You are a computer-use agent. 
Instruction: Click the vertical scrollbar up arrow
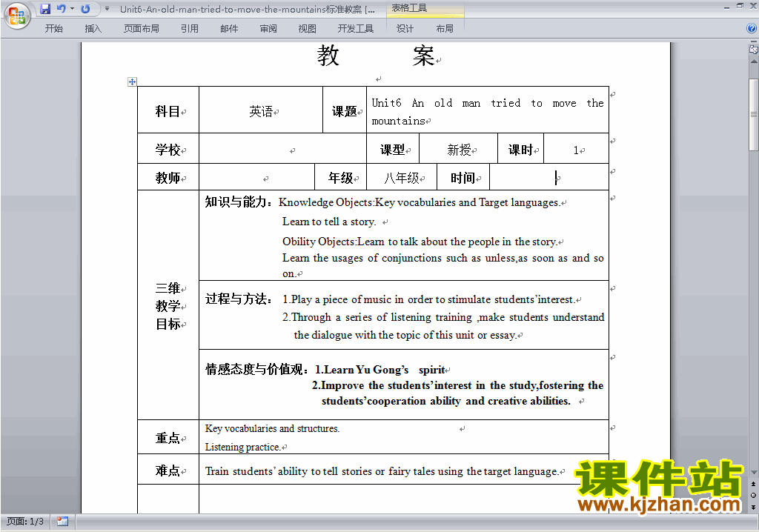(x=753, y=61)
